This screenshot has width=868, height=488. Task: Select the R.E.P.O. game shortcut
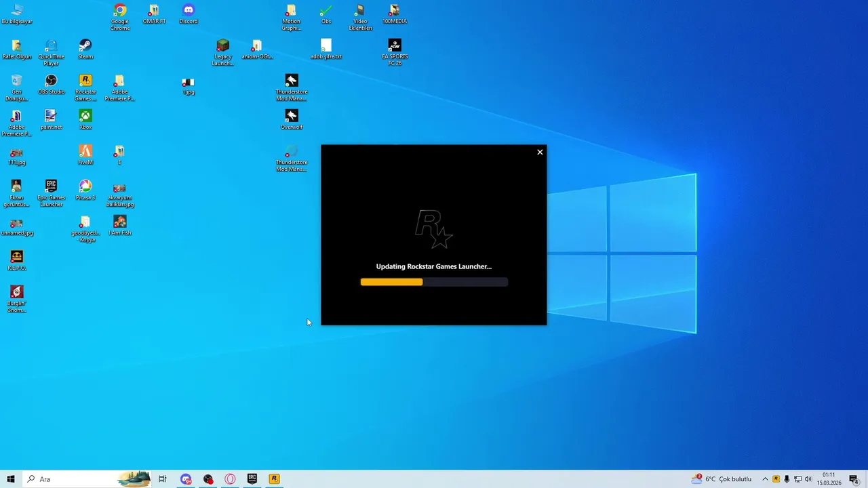[x=17, y=261]
